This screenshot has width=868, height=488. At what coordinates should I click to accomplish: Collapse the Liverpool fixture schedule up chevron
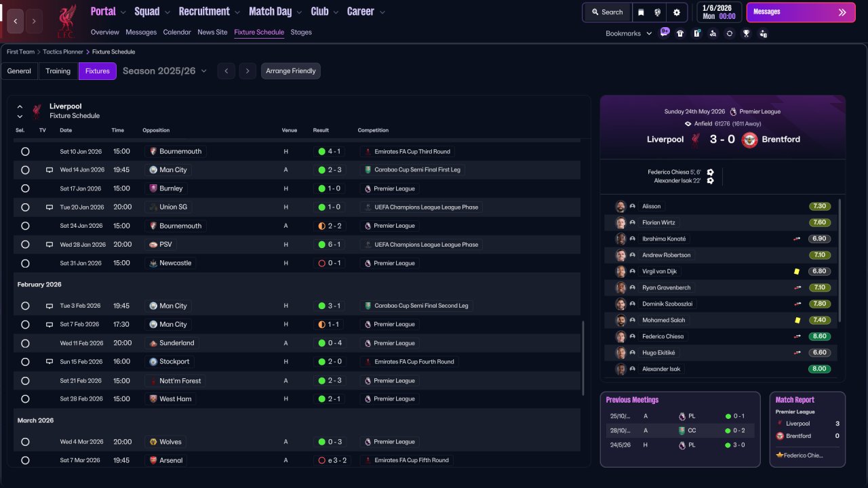(x=20, y=106)
